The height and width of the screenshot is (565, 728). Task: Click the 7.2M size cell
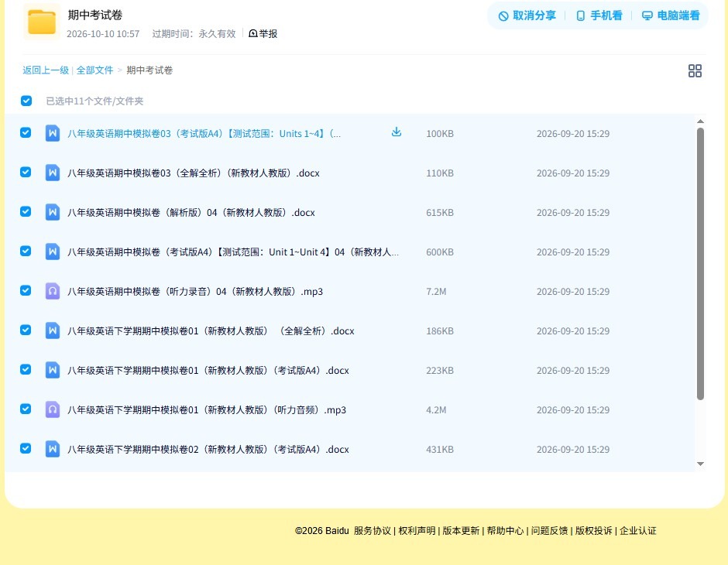(436, 291)
